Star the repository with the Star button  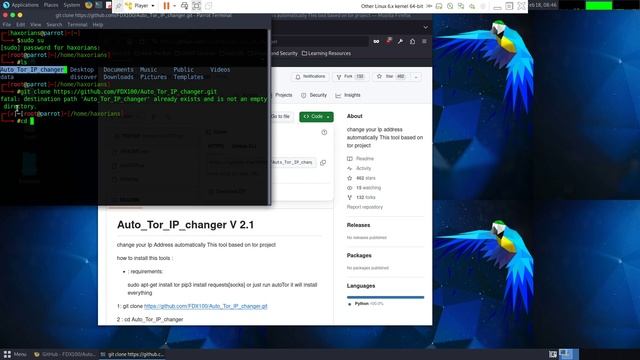(391, 76)
